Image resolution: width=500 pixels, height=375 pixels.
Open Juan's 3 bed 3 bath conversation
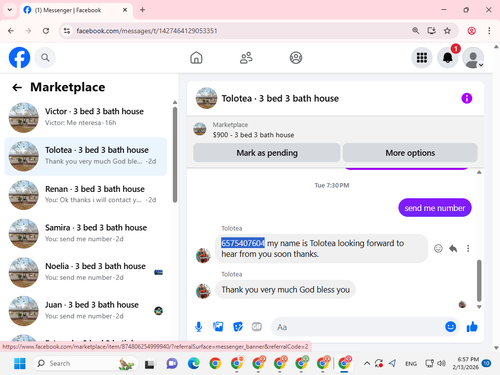point(86,311)
